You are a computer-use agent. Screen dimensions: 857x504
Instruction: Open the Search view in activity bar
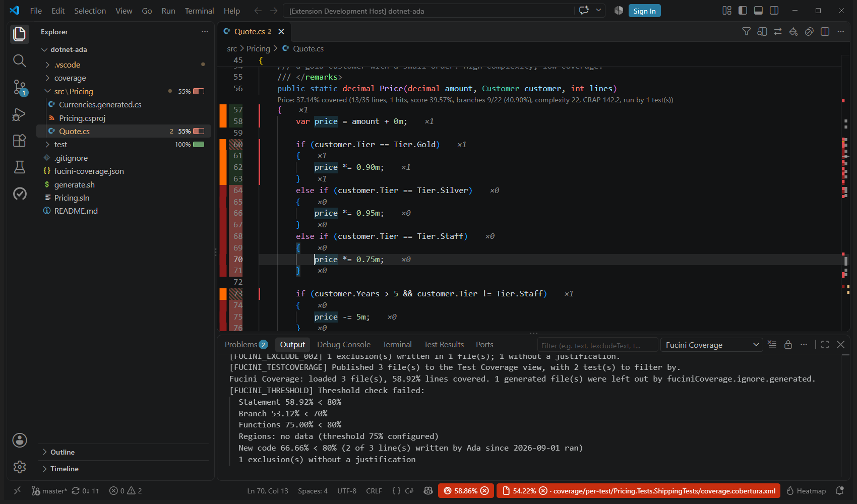(19, 61)
